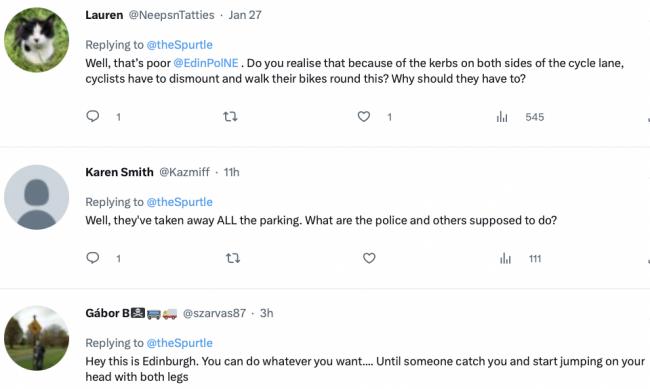Open @theSpurtle link in Karen's reply
Screen dimensions: 650x389
(x=179, y=202)
